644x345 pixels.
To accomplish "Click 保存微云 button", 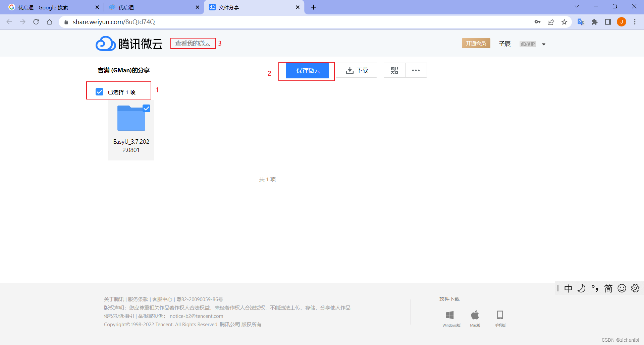I will pyautogui.click(x=307, y=70).
